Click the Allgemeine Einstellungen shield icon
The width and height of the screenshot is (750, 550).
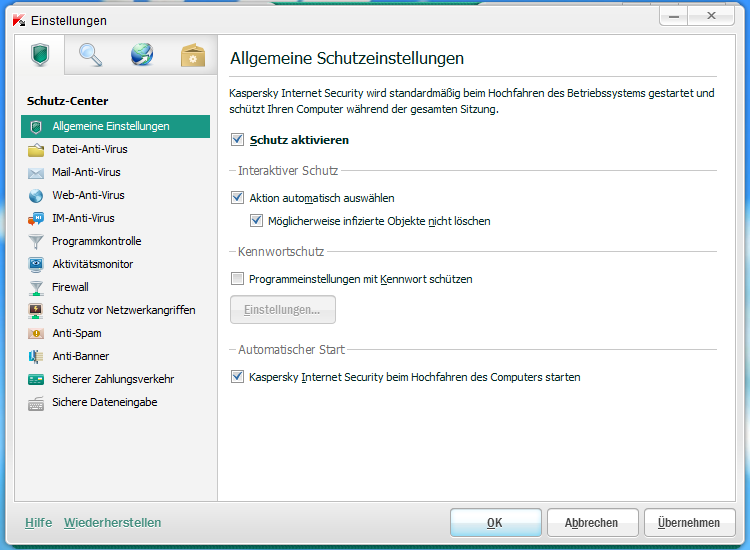(x=36, y=127)
